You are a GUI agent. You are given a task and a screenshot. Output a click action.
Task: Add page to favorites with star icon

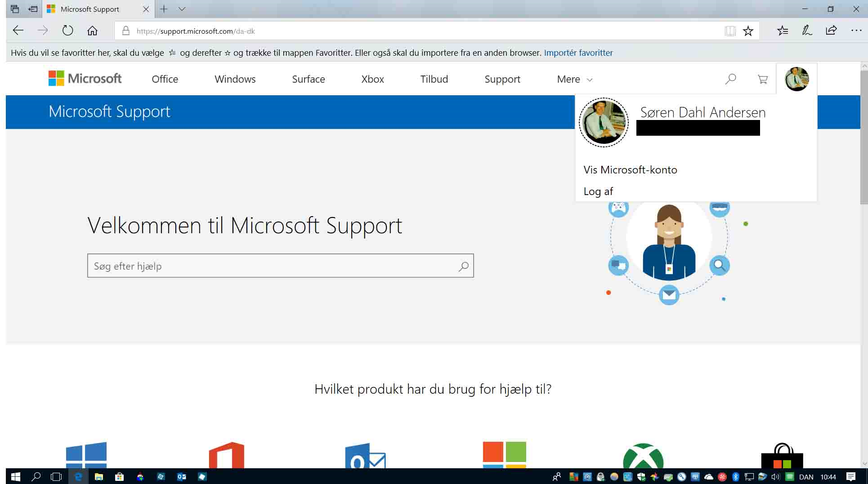(x=748, y=31)
